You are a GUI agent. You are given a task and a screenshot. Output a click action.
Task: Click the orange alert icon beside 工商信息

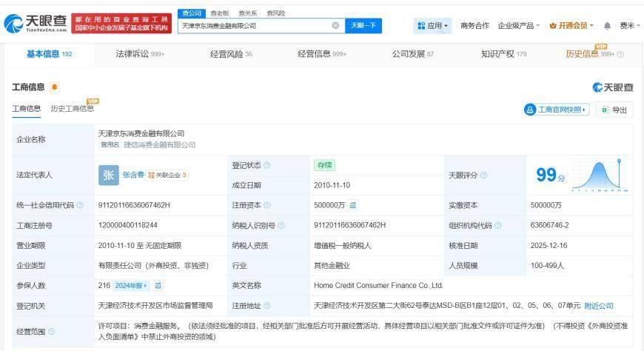[55, 87]
